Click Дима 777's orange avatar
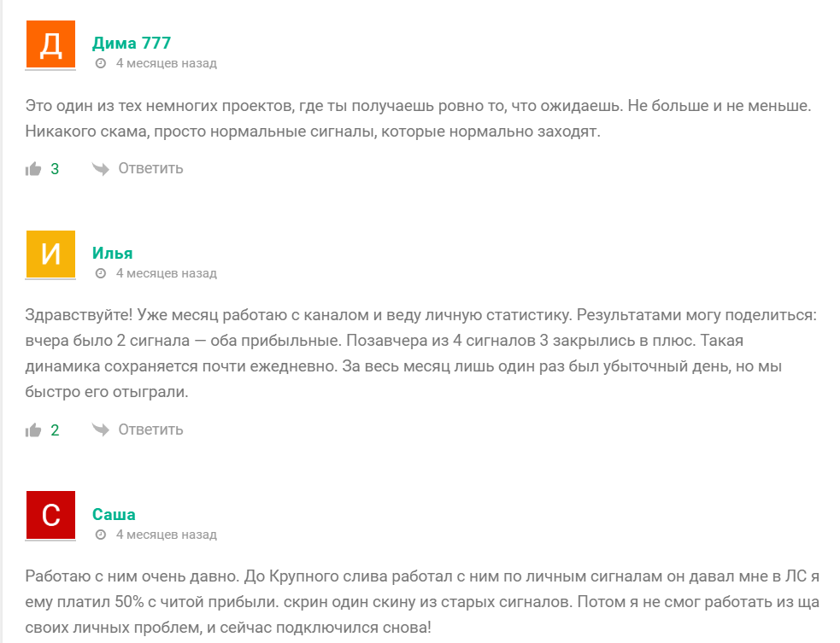The width and height of the screenshot is (840, 643). (x=51, y=44)
